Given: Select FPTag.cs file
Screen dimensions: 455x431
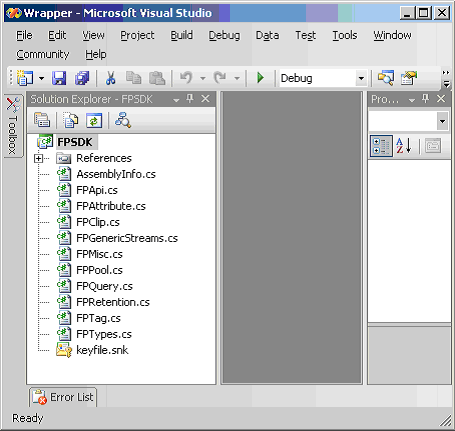Looking at the screenshot, I should pyautogui.click(x=98, y=318).
